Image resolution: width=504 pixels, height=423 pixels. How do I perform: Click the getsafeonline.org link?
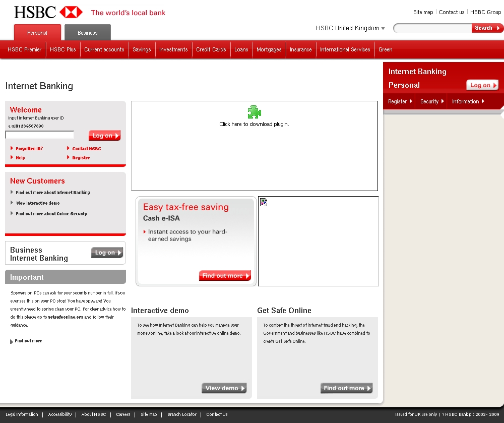tap(65, 317)
